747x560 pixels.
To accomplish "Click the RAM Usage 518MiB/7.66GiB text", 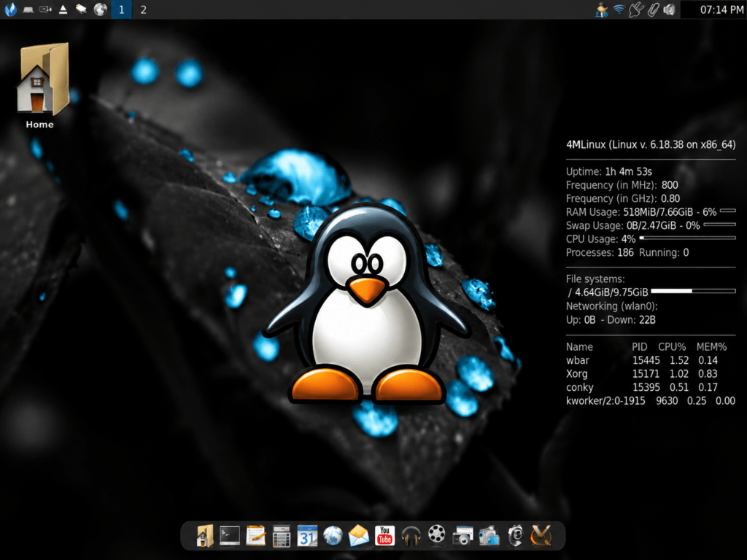I will (641, 212).
